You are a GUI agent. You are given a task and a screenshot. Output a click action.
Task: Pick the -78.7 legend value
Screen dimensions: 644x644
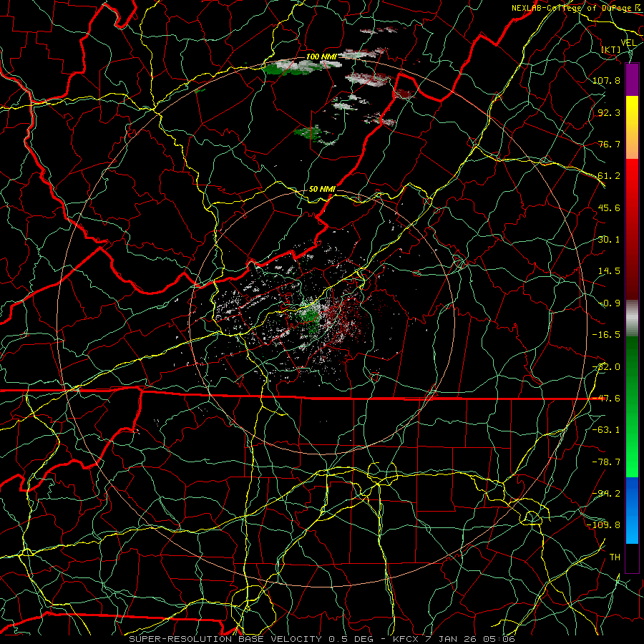click(x=606, y=462)
